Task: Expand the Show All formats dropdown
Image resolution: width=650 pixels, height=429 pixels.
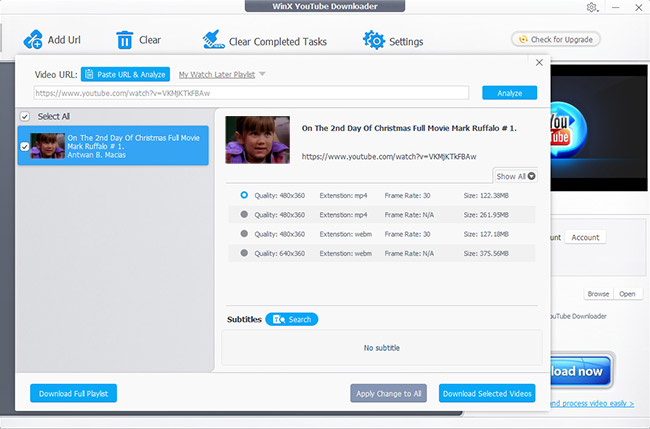Action: click(515, 176)
